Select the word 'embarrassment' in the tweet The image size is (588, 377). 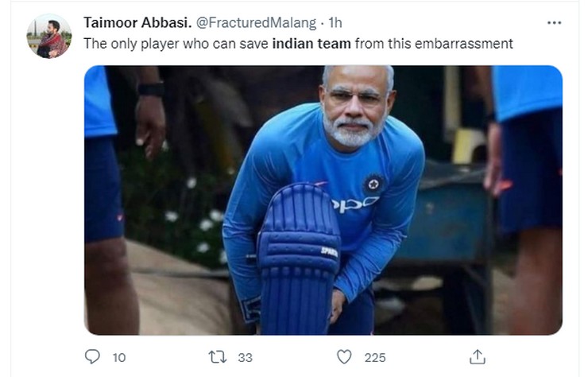(x=463, y=44)
